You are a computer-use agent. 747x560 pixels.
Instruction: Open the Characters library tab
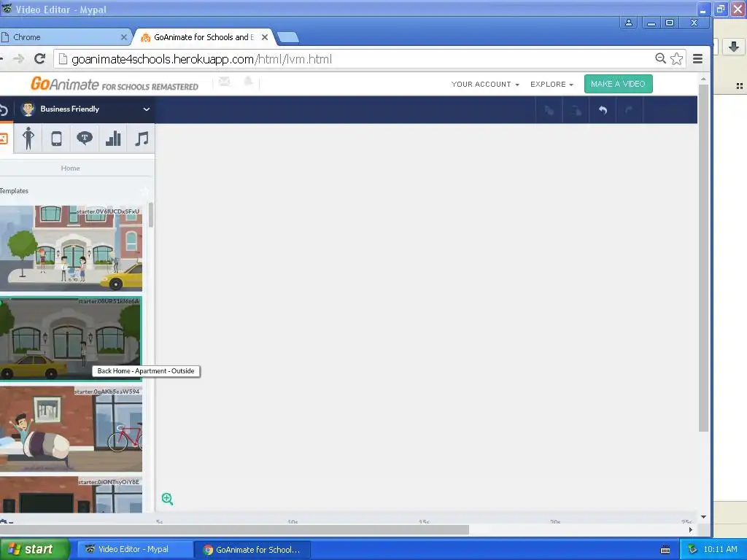[x=28, y=139]
